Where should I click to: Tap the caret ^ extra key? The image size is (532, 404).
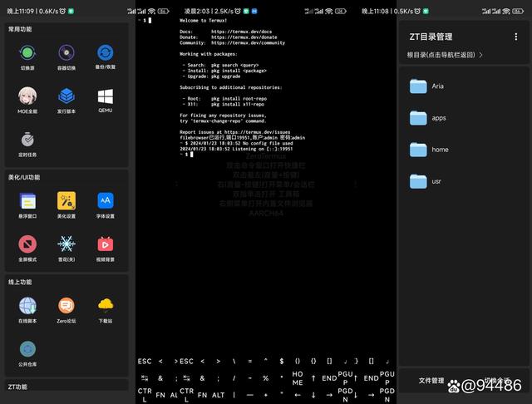pyautogui.click(x=266, y=360)
